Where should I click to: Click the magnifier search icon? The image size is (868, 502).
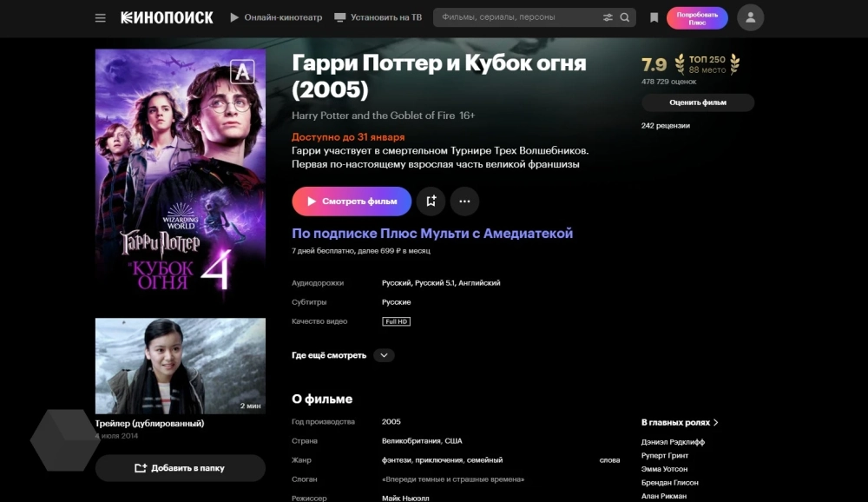click(x=624, y=17)
